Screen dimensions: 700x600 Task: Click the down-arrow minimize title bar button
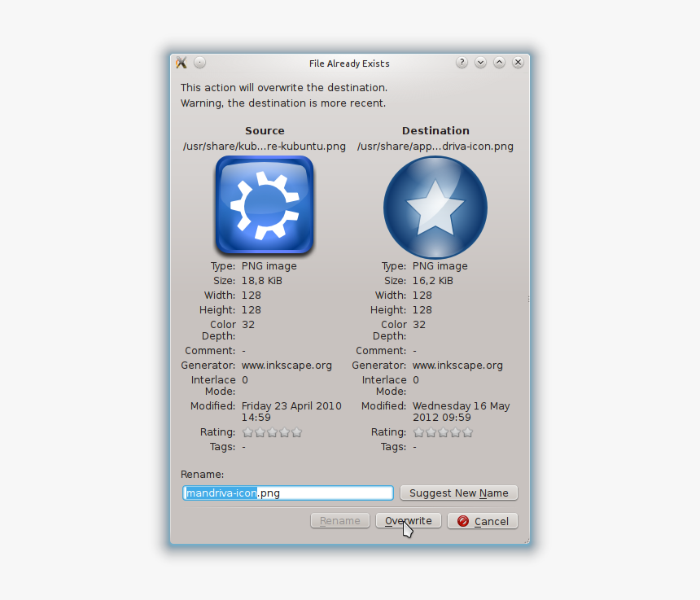click(481, 63)
